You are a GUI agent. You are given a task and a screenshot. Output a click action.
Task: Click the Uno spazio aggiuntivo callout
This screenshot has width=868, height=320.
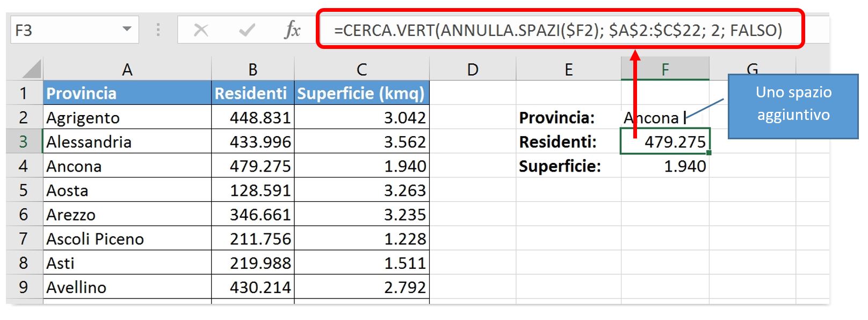[x=793, y=106]
